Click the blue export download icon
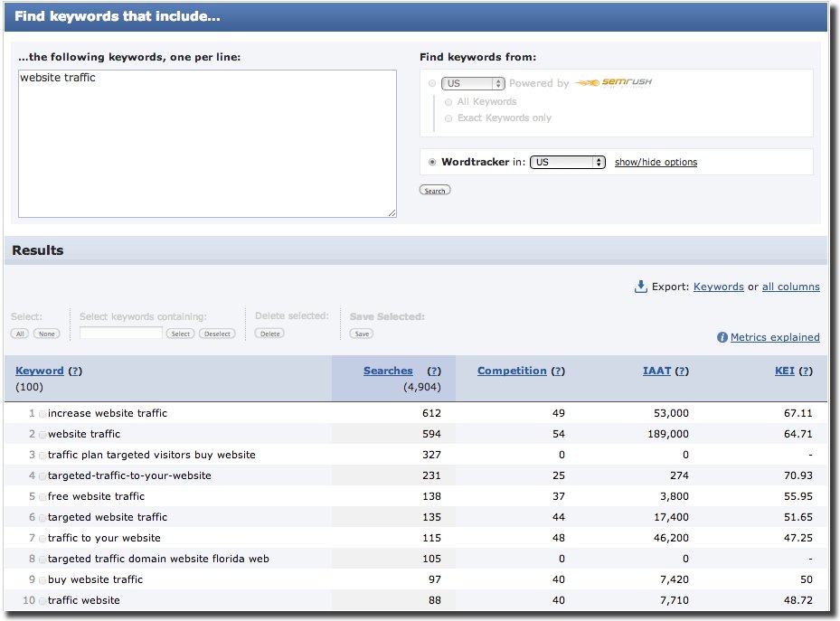The width and height of the screenshot is (840, 621). [642, 287]
